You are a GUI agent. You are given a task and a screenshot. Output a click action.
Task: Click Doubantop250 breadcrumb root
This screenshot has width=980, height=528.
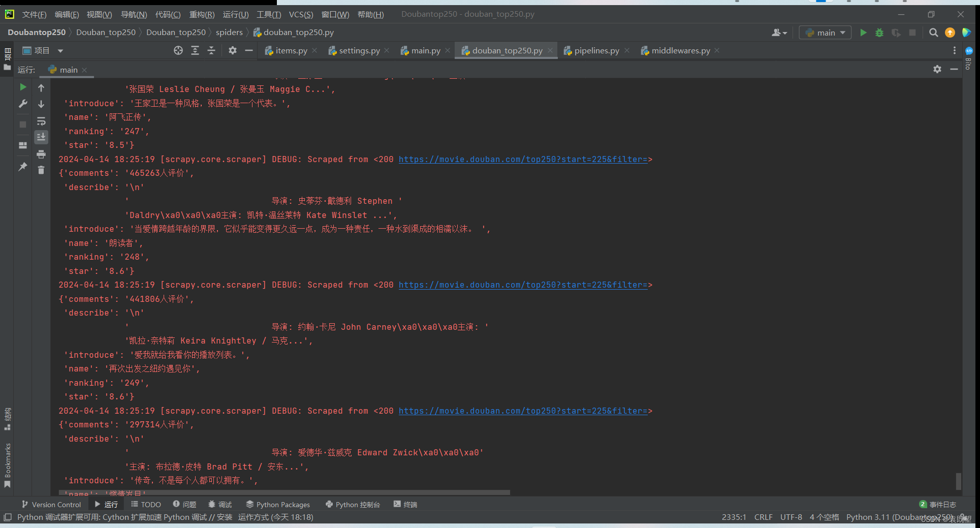coord(37,32)
